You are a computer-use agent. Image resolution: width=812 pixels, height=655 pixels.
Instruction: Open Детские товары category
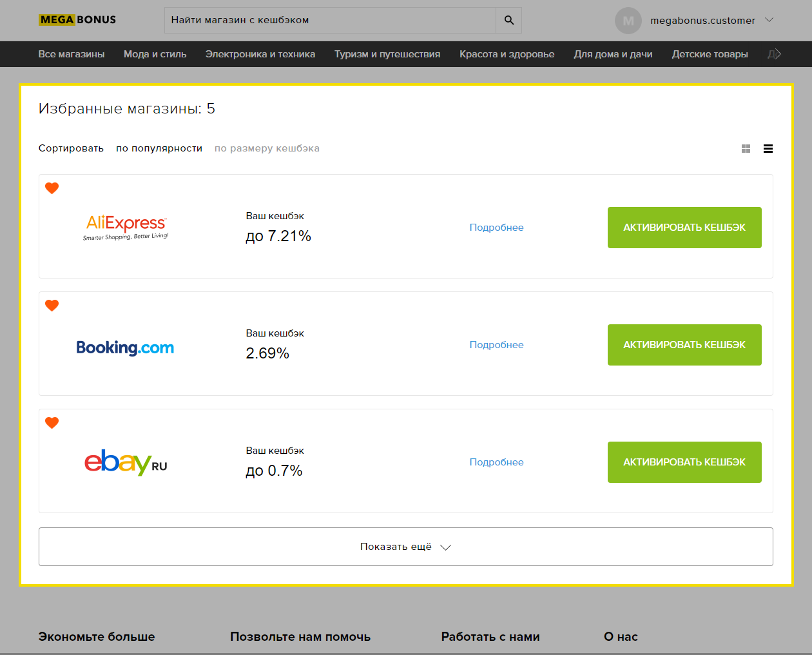710,54
